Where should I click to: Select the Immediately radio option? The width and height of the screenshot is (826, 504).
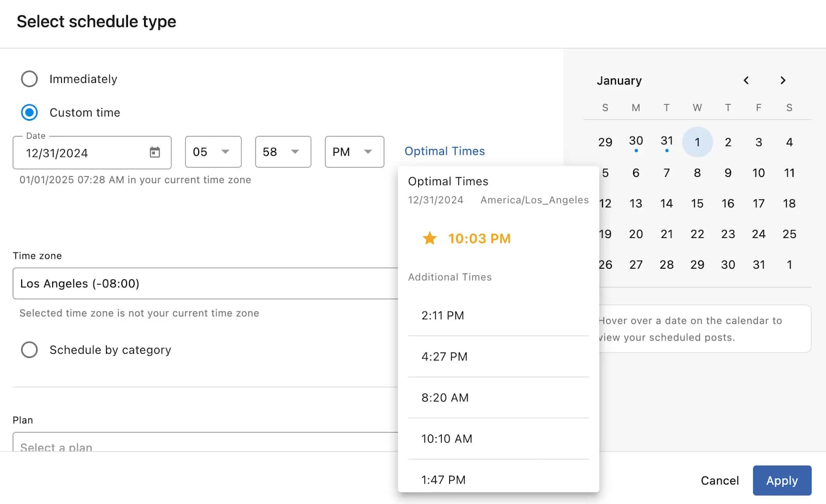click(29, 79)
